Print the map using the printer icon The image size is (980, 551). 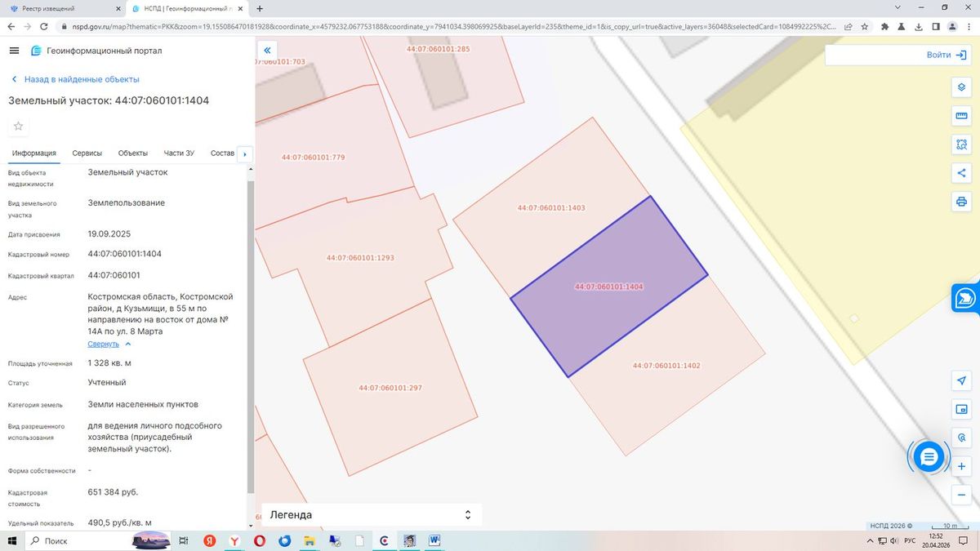[x=961, y=202]
